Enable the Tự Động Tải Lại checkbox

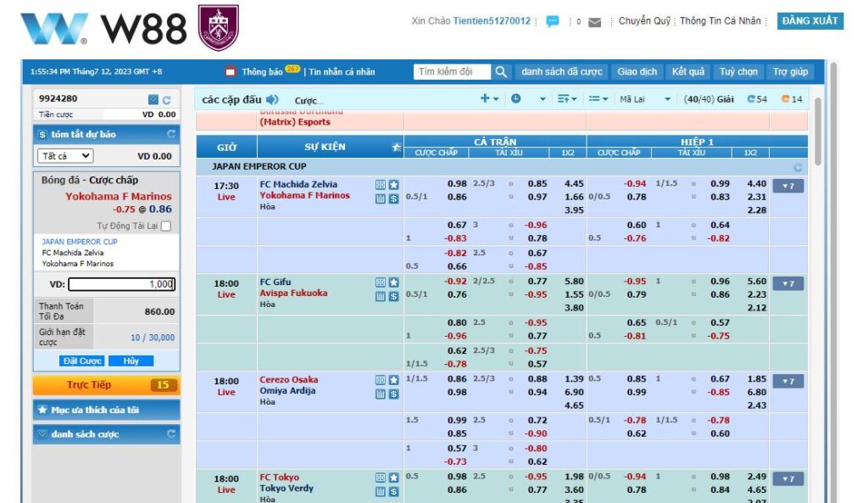coord(166,226)
